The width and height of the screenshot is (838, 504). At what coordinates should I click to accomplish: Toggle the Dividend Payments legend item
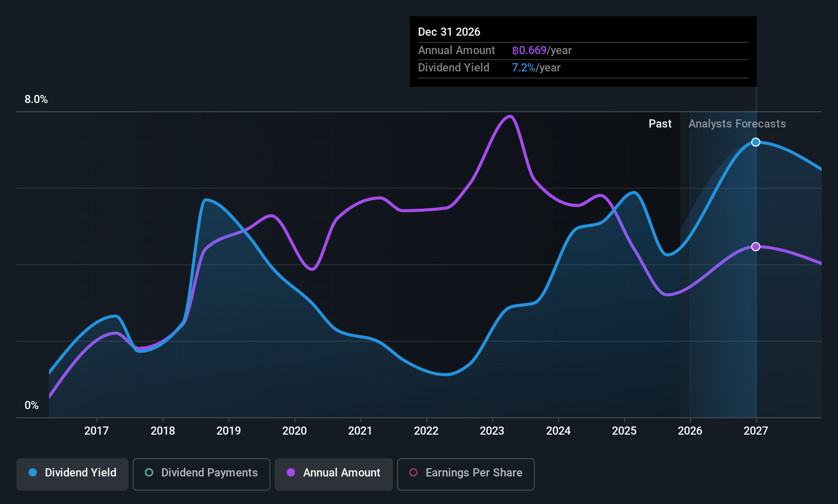[201, 474]
